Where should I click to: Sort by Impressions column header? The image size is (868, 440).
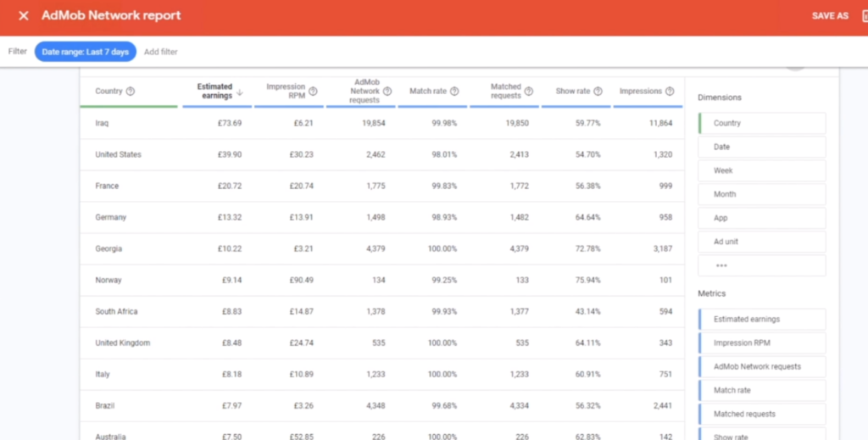[x=641, y=92]
